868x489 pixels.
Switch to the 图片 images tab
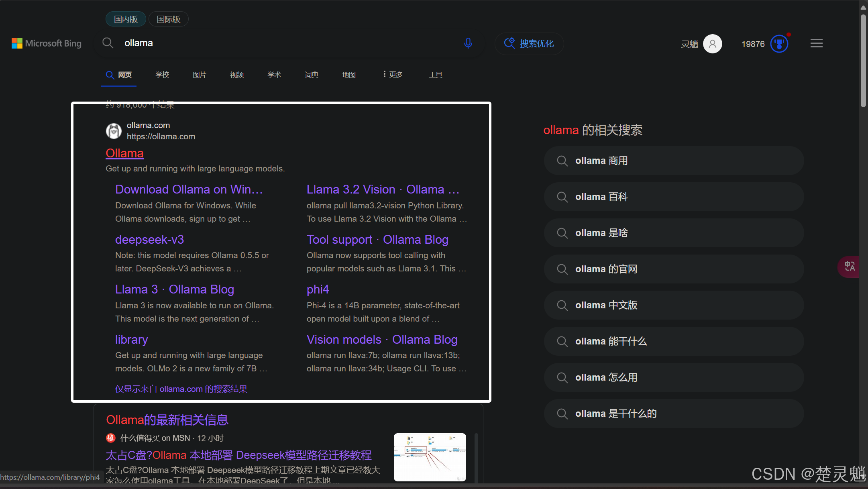pyautogui.click(x=199, y=75)
